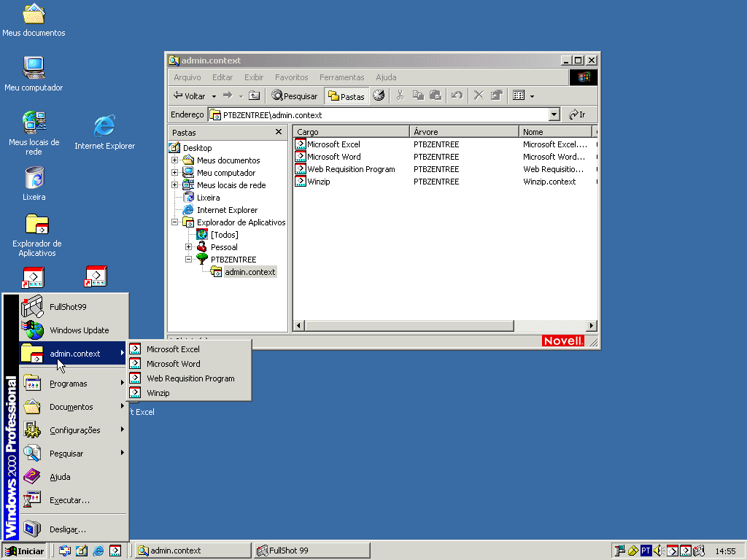Open Programas in the Start menu

(68, 384)
